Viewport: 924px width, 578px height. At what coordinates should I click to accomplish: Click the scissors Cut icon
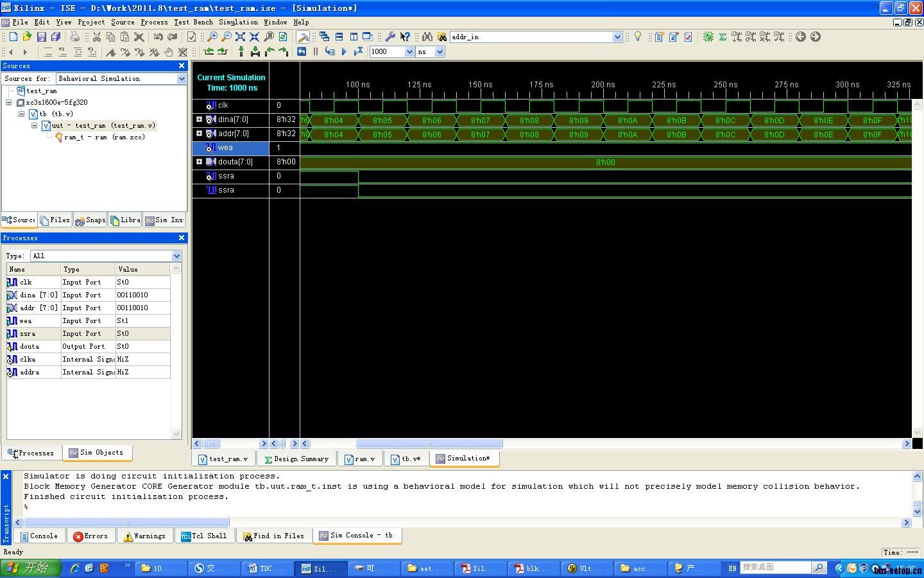tap(97, 37)
